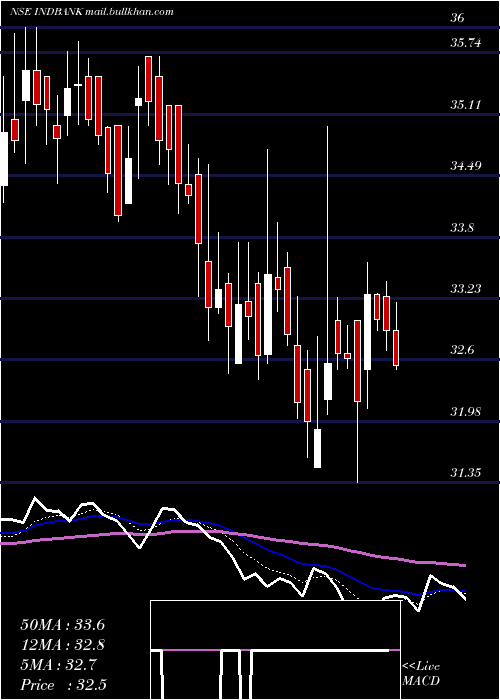The image size is (500, 700).
Task: Click inside the MACD indicator box
Action: 275,650
